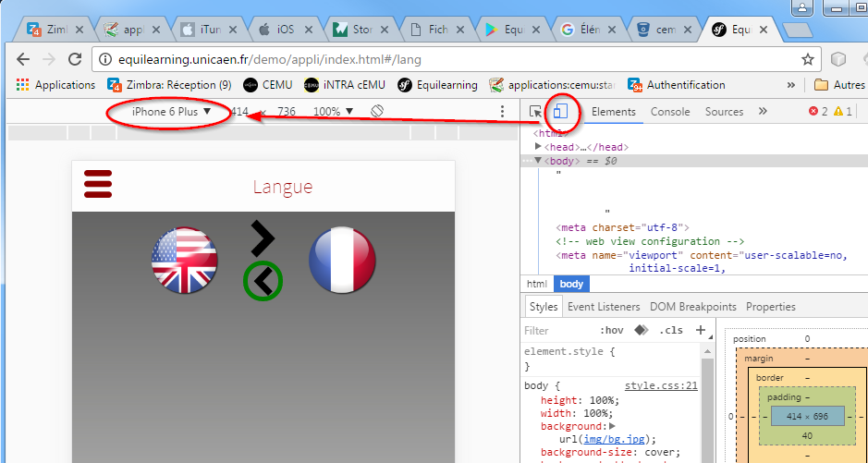
Task: Open the style.css:21 source link
Action: click(661, 386)
